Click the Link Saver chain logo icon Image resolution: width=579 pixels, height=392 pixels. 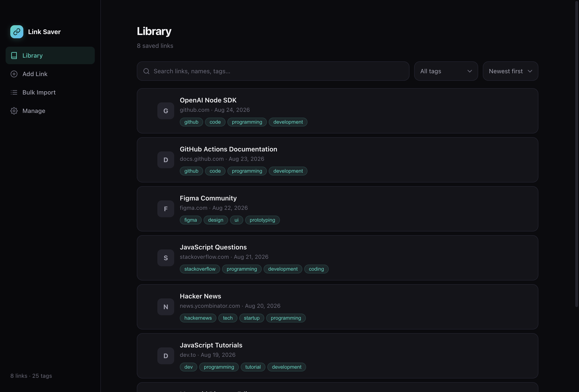17,32
